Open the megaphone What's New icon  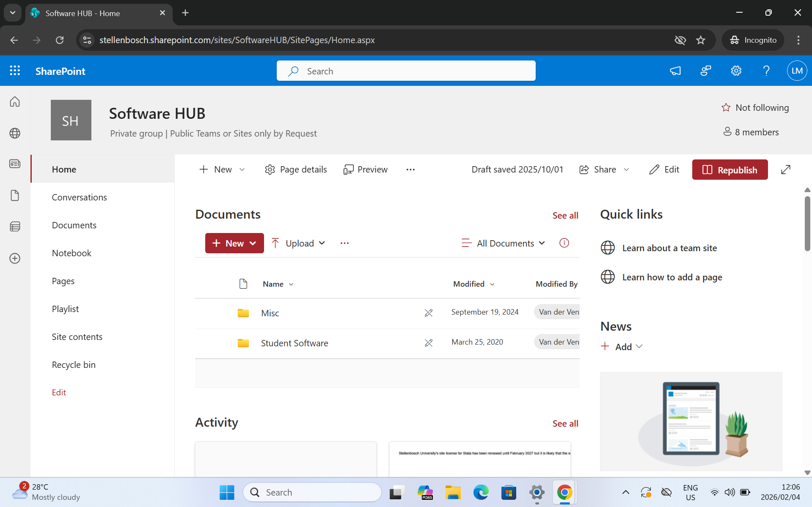tap(675, 71)
